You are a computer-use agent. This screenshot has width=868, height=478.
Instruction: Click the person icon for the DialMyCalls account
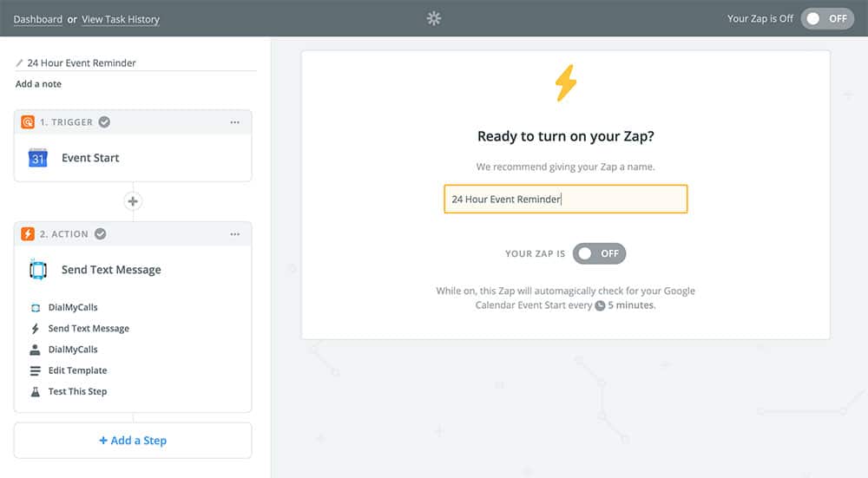(36, 350)
